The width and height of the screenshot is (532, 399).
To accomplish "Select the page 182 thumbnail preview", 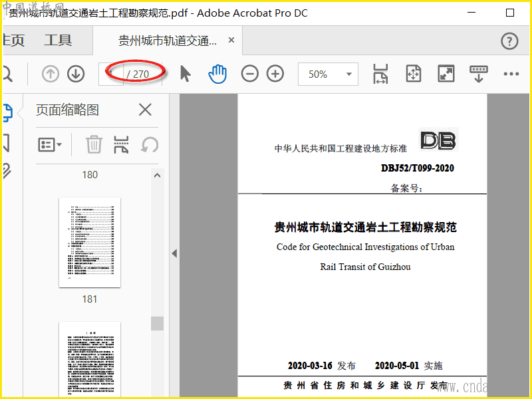I will click(x=90, y=359).
